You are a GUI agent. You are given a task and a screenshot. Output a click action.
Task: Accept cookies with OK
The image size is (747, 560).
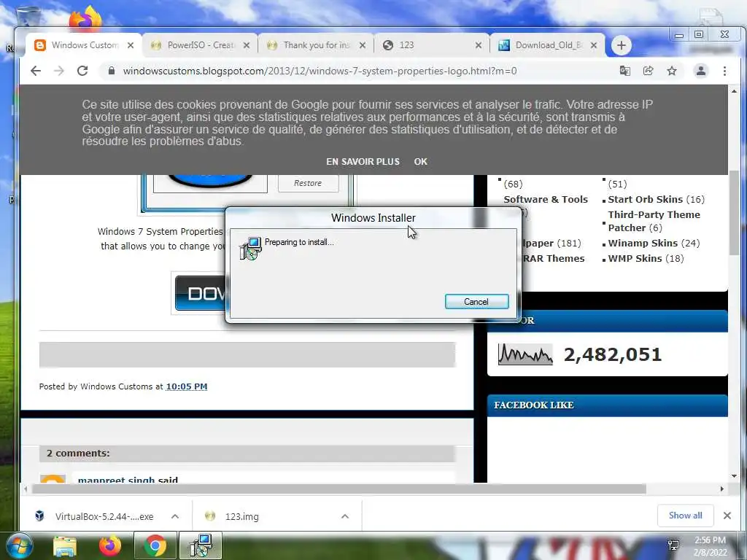421,162
